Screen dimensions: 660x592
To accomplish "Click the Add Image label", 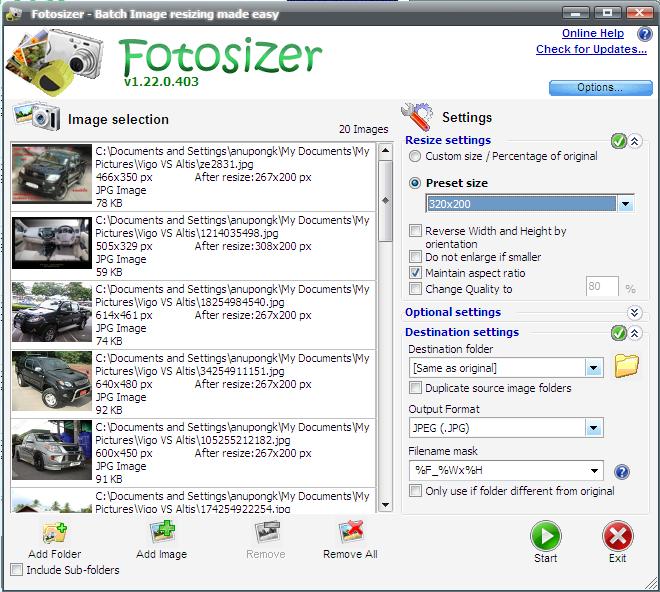I will [x=162, y=554].
